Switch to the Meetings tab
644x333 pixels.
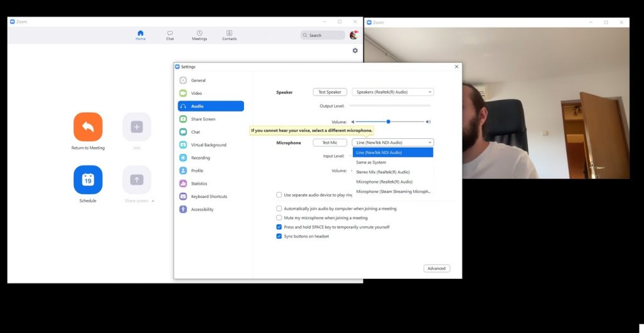[199, 35]
